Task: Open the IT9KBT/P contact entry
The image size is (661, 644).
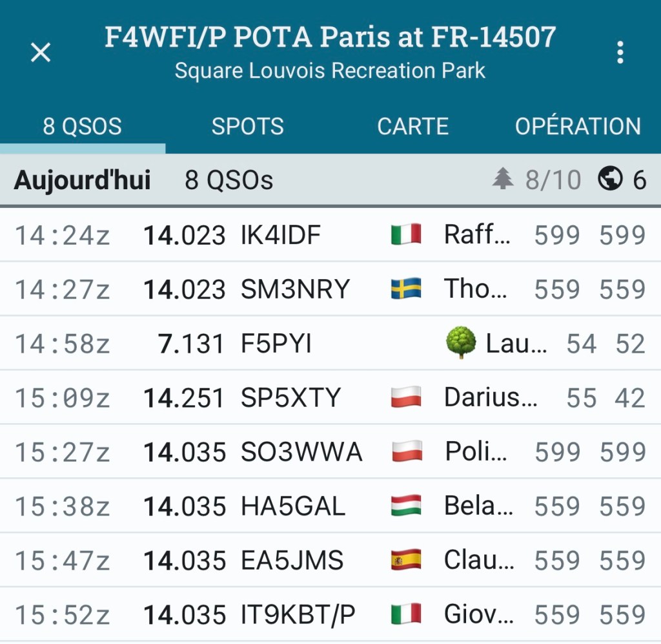Action: tap(298, 615)
